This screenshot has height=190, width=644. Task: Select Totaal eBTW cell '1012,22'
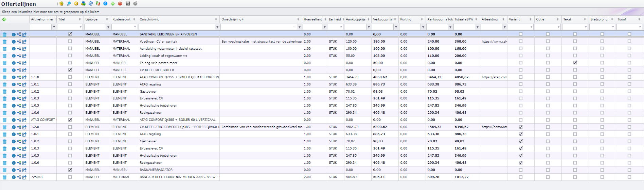[461, 177]
